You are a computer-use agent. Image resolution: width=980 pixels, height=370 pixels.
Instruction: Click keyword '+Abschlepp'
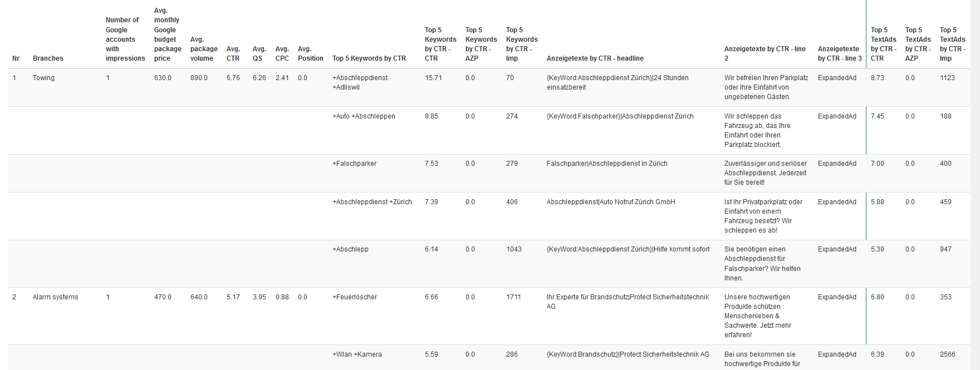pyautogui.click(x=350, y=249)
